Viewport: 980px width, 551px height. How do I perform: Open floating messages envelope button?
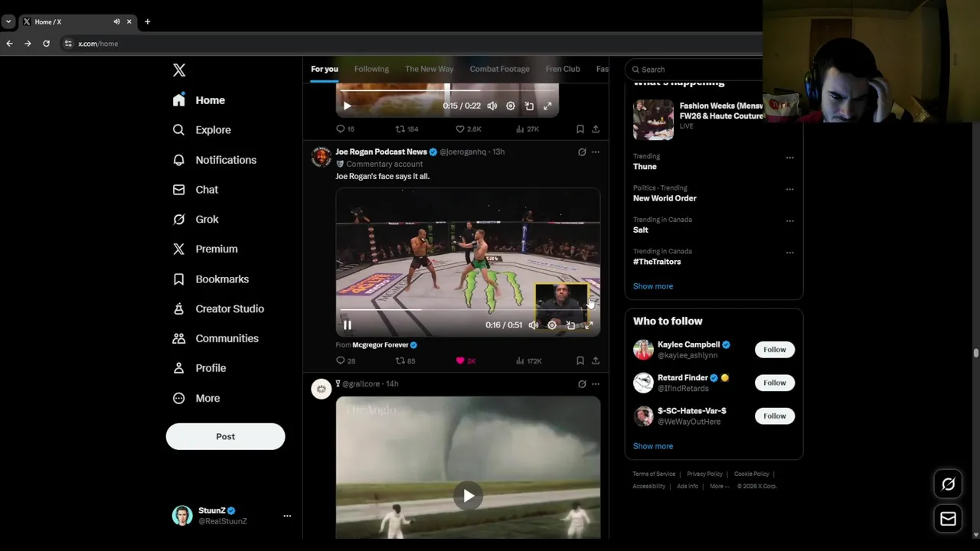[x=948, y=519]
